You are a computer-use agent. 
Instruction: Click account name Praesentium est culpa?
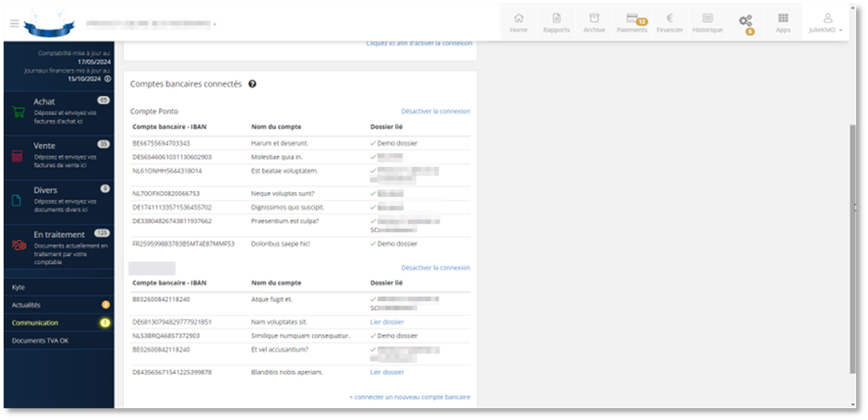(x=285, y=222)
